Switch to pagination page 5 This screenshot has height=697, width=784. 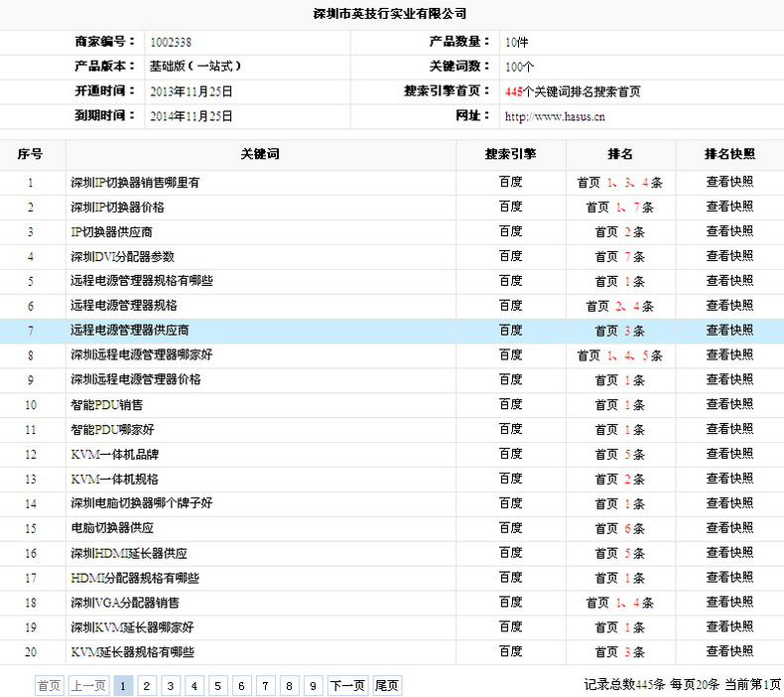tap(218, 685)
